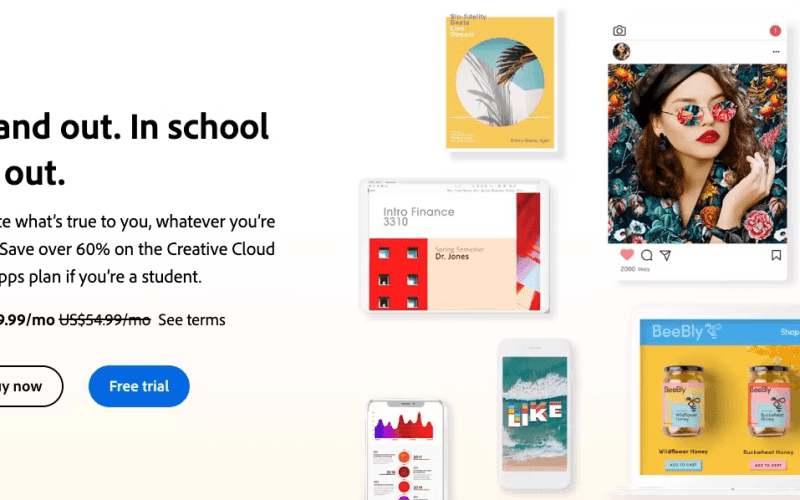Click the BeeBly logo in laptop mockup
The height and width of the screenshot is (500, 800).
(686, 332)
